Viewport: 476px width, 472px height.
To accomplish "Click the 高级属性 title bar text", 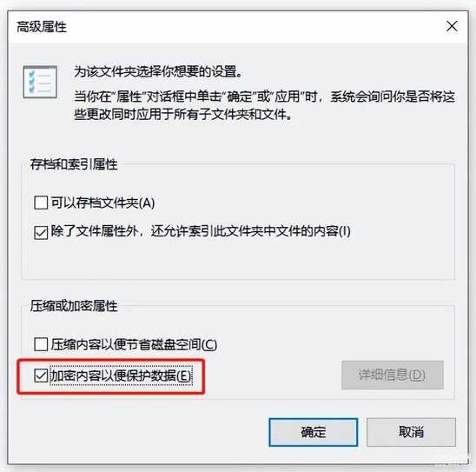I will coord(42,27).
